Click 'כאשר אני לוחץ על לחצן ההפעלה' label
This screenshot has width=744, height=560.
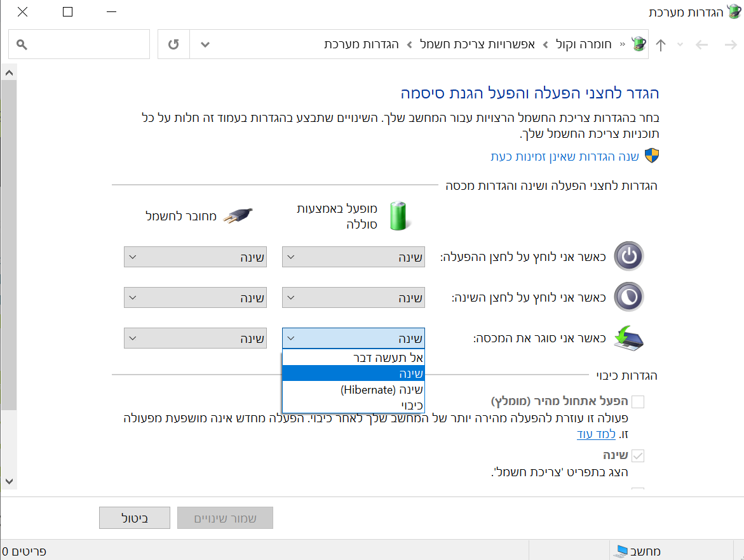pos(523,257)
